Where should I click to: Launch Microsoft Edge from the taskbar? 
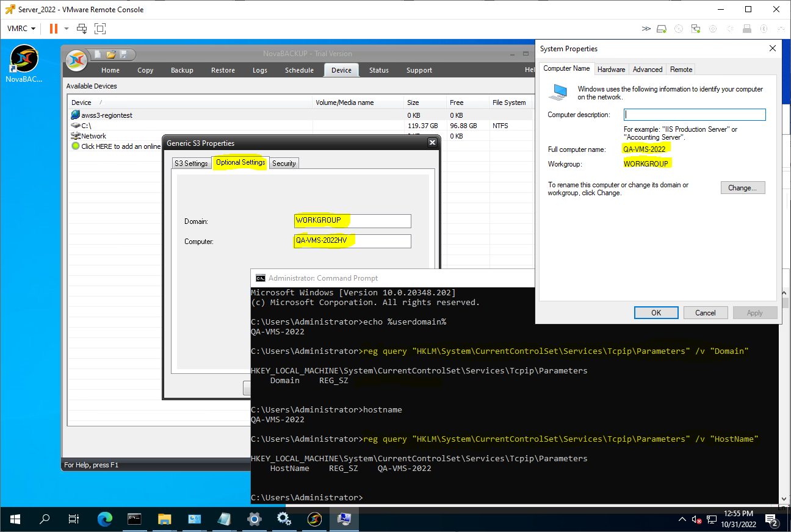coord(105,519)
